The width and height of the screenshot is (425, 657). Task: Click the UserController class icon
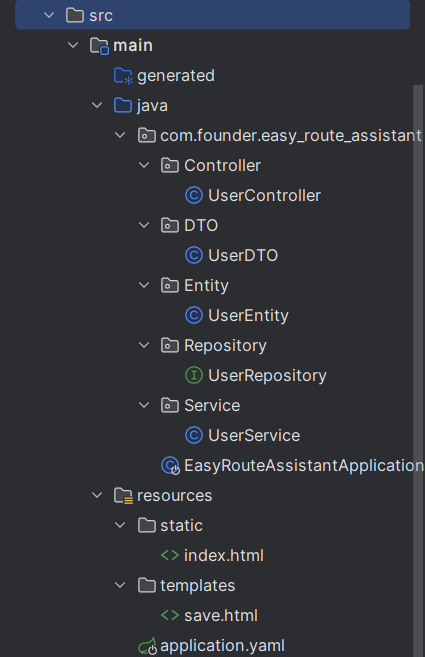(194, 195)
